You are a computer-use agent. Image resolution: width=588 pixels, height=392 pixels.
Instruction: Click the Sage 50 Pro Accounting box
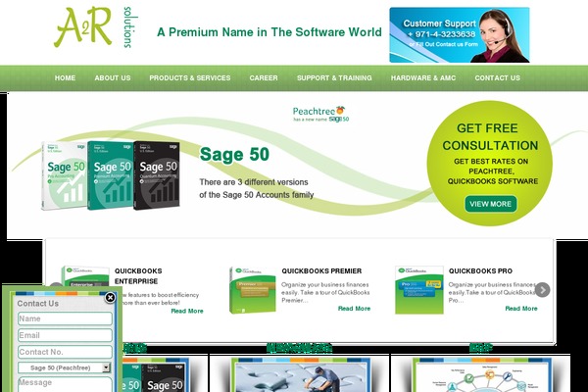tap(65, 175)
